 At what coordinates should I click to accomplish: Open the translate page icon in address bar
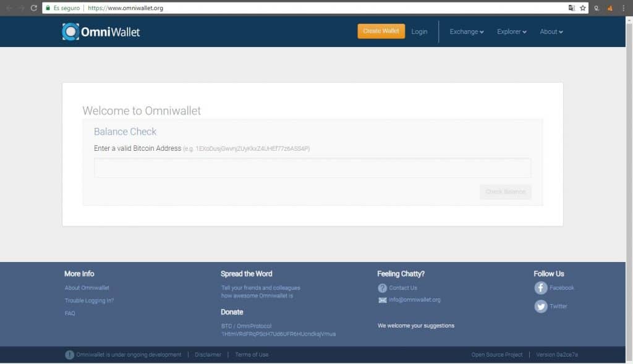click(571, 7)
